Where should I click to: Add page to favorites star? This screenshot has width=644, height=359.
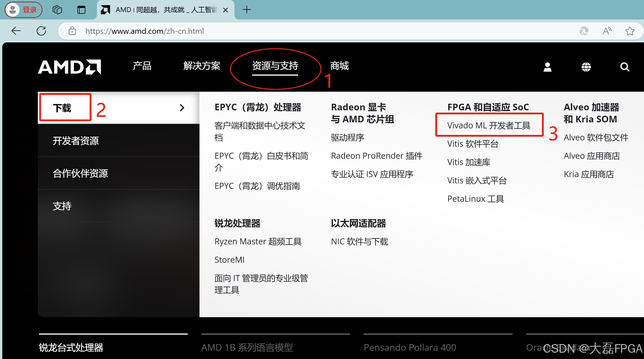tap(630, 31)
